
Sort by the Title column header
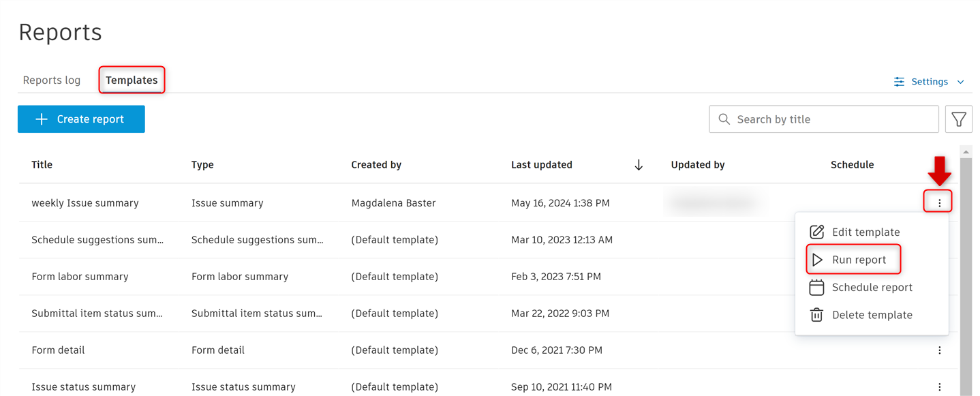[x=42, y=165]
